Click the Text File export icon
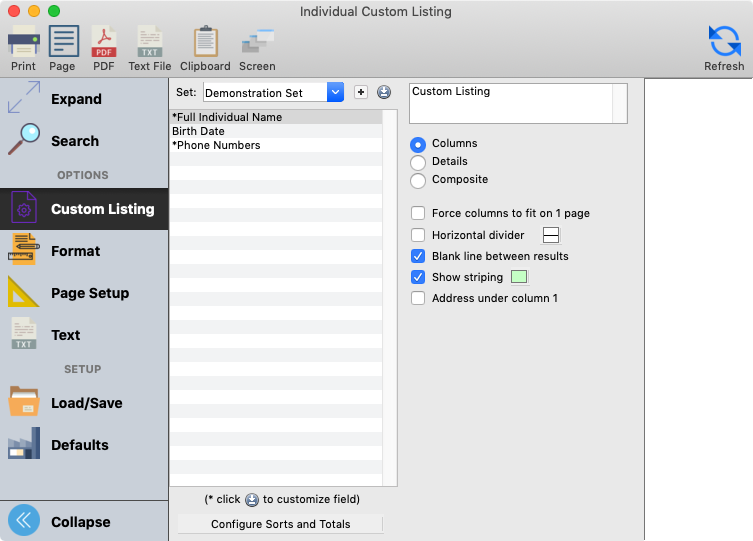 point(149,47)
